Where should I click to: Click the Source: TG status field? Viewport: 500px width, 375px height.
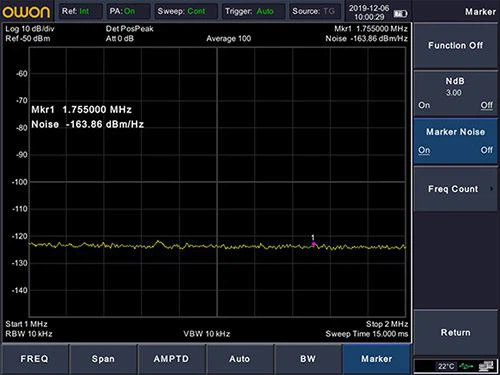tap(314, 11)
